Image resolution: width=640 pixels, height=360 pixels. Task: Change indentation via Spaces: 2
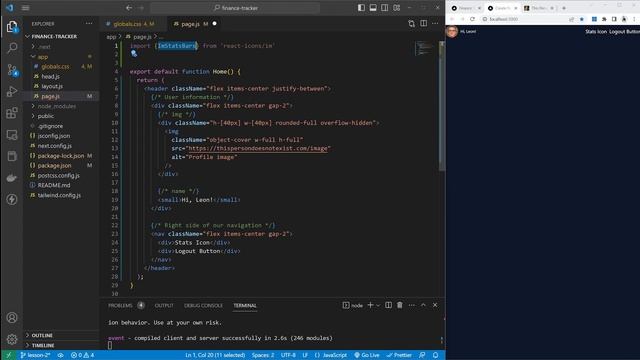click(x=263, y=355)
